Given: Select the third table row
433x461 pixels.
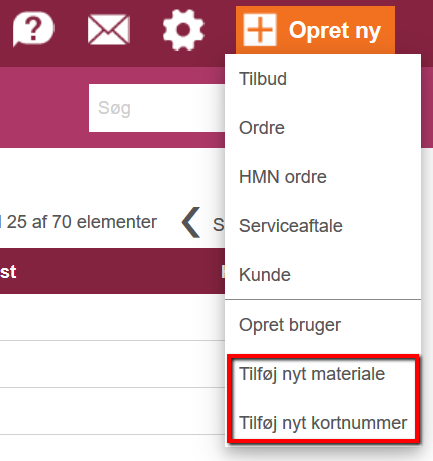Looking at the screenshot, I should tap(112, 411).
